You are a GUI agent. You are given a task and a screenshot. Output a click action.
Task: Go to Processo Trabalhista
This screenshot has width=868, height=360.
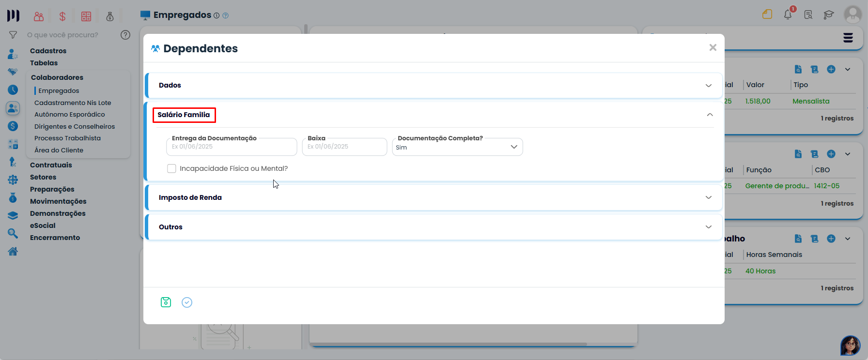pyautogui.click(x=68, y=138)
